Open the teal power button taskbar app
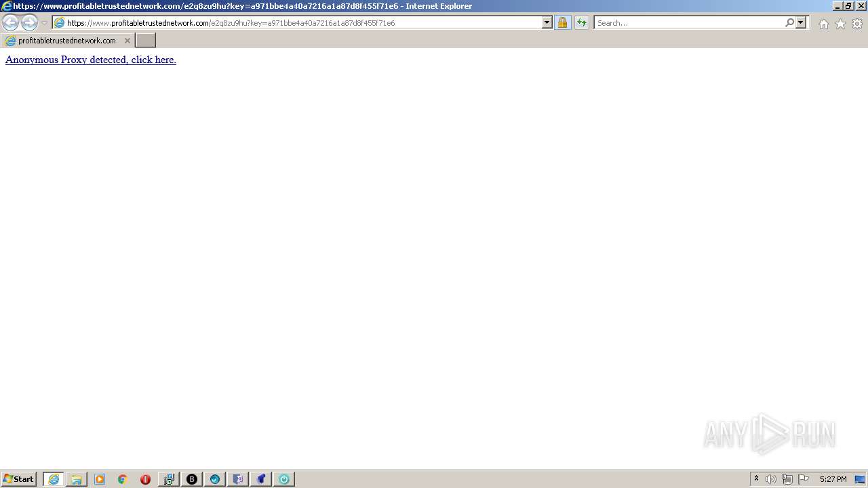Screen dimensions: 868x488 point(284,479)
